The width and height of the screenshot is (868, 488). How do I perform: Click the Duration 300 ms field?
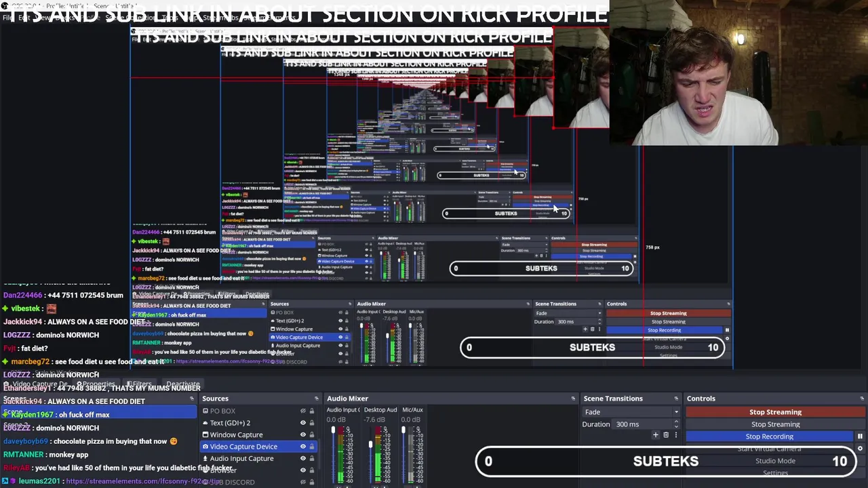pos(646,424)
